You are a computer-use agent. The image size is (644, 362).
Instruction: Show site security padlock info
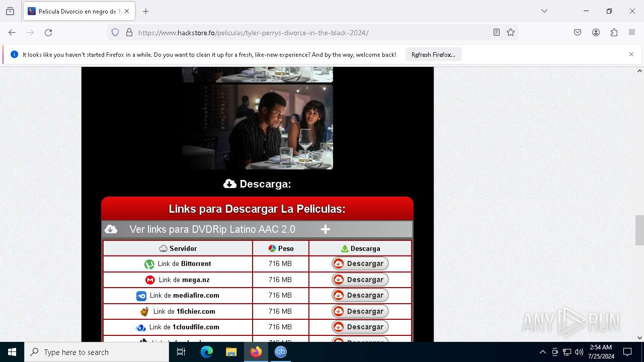[x=129, y=33]
